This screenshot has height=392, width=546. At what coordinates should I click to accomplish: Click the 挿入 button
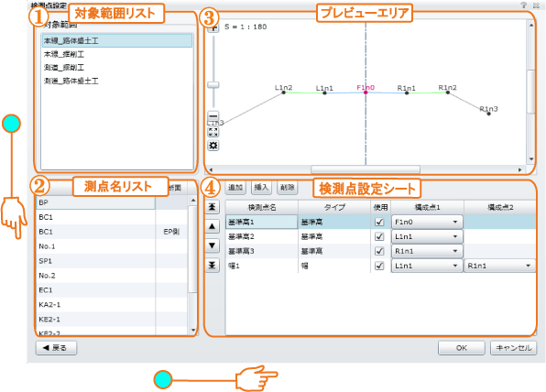click(261, 187)
